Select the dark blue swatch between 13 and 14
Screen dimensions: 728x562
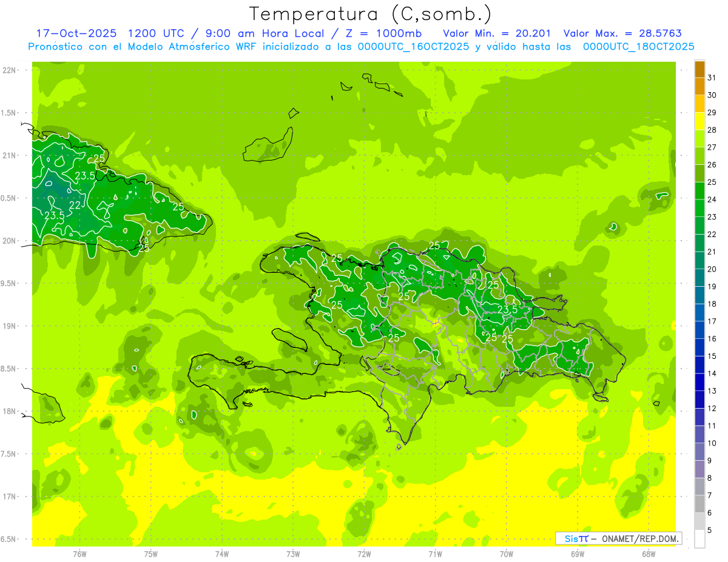coord(699,382)
